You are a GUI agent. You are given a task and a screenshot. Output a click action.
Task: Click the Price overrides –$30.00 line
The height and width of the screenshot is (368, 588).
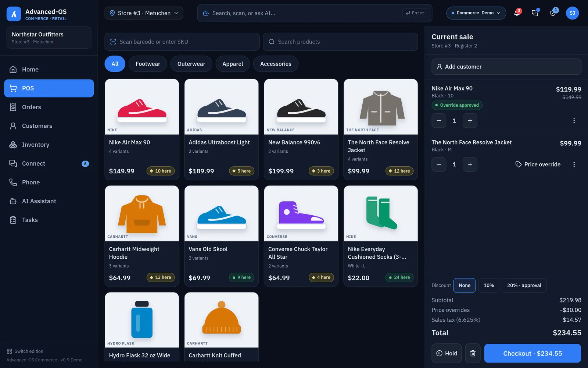click(506, 310)
